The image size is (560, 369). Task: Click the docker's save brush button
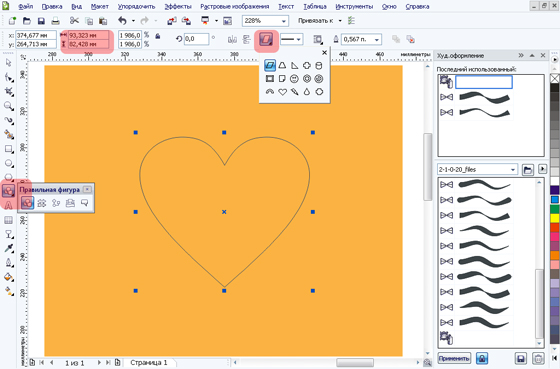(x=521, y=358)
